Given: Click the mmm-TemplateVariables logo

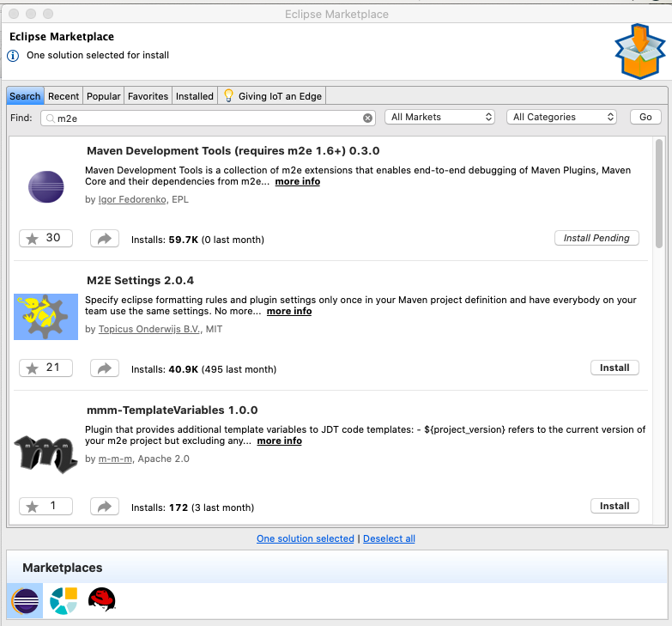Looking at the screenshot, I should coord(45,454).
